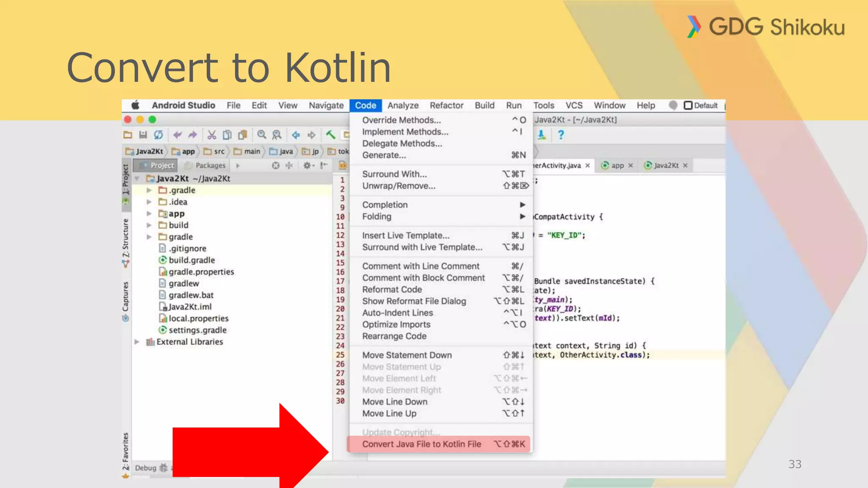Click the Redo arrow icon
The image size is (868, 488).
192,135
